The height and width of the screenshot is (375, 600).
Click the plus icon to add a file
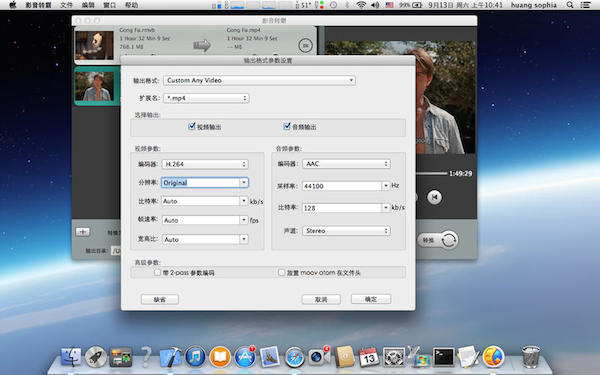(x=83, y=232)
